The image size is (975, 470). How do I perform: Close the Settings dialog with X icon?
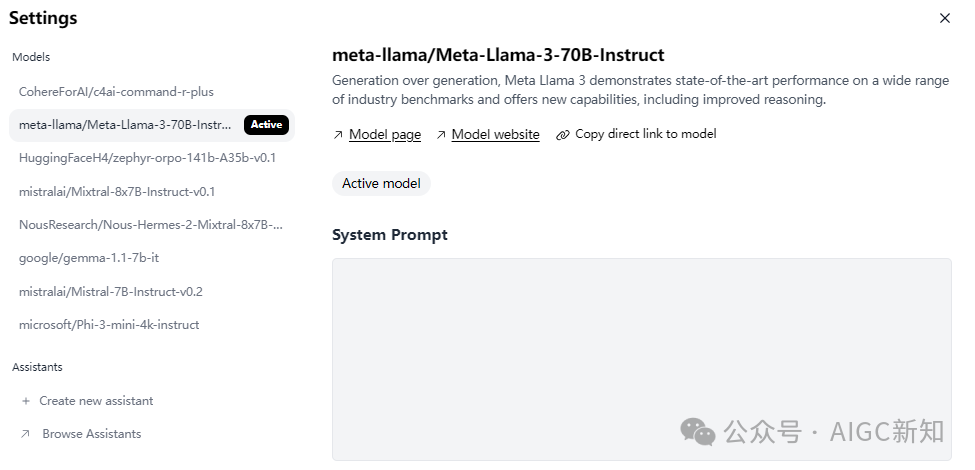944,18
